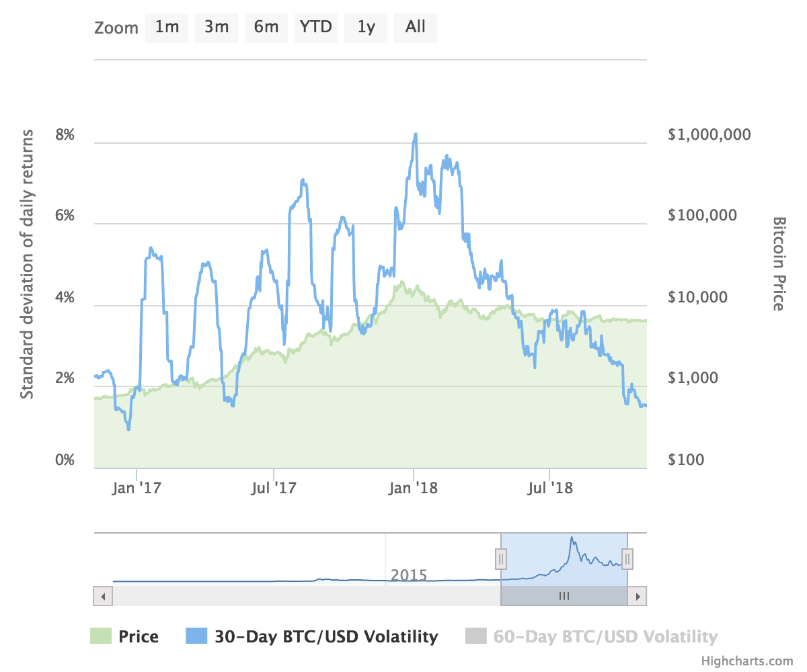This screenshot has width=807, height=672.
Task: Set zoom range to 3m
Action: 217,28
